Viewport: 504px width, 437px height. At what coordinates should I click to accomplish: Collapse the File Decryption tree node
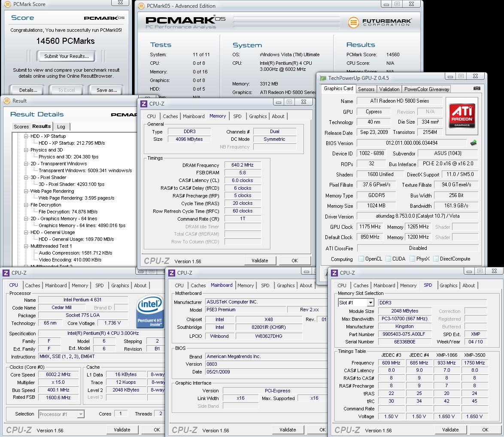pos(26,205)
